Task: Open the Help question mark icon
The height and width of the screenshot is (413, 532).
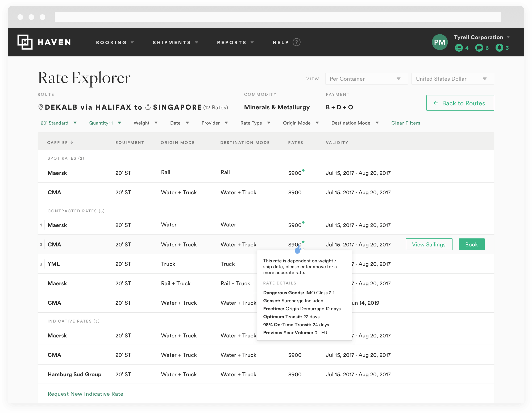Action: tap(297, 42)
